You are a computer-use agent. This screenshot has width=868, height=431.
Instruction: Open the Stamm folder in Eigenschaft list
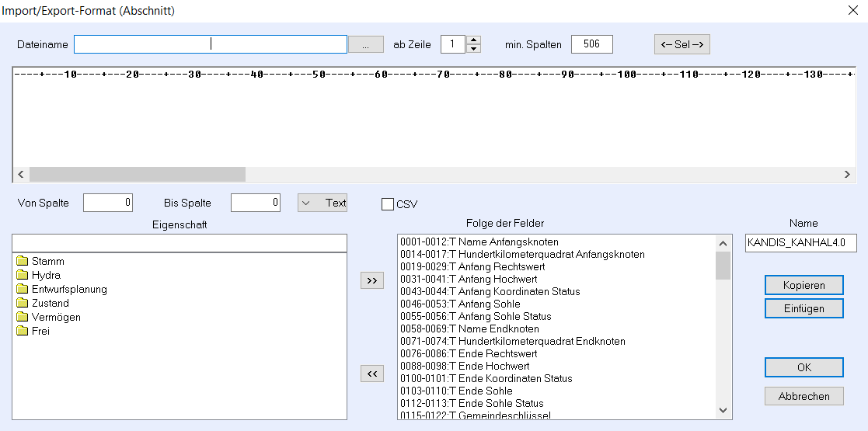pyautogui.click(x=47, y=262)
